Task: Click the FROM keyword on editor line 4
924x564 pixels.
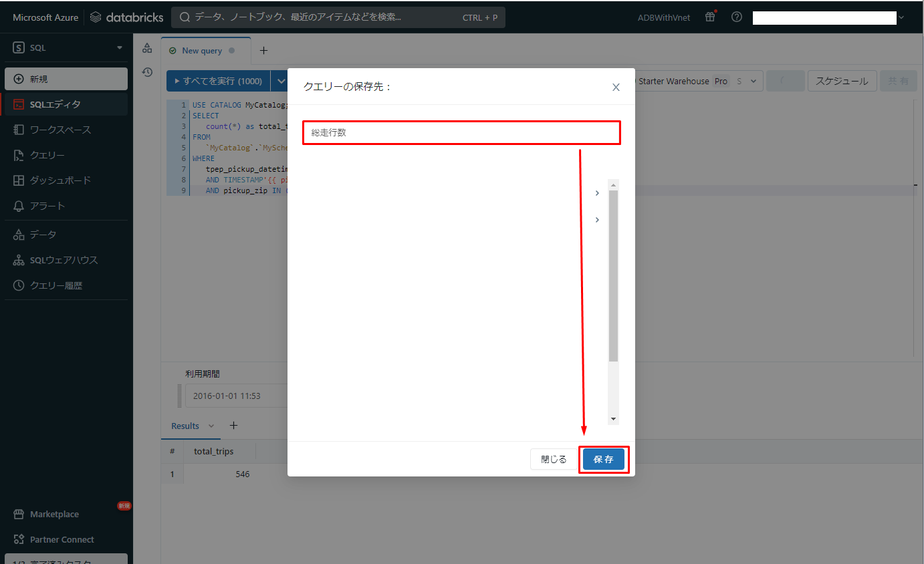Action: click(201, 137)
